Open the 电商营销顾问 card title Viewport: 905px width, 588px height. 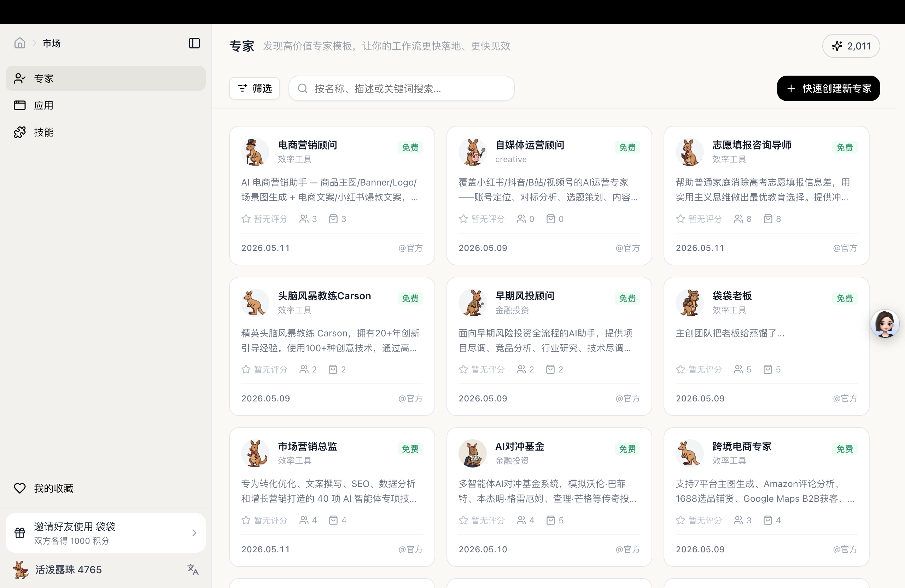click(307, 145)
